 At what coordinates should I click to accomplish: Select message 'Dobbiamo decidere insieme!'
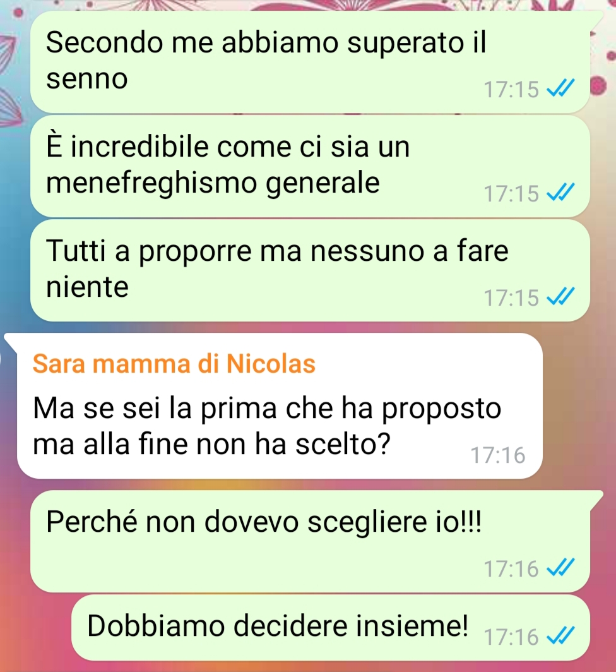(x=331, y=627)
